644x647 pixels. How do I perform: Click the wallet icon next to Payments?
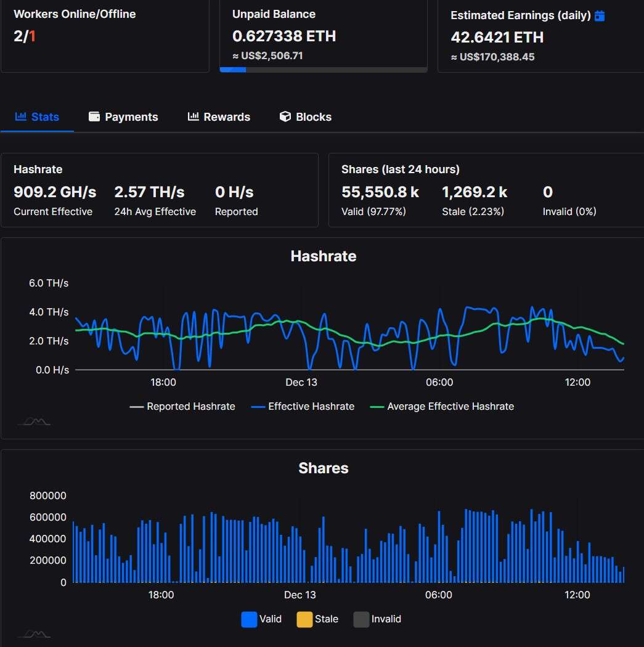tap(94, 116)
